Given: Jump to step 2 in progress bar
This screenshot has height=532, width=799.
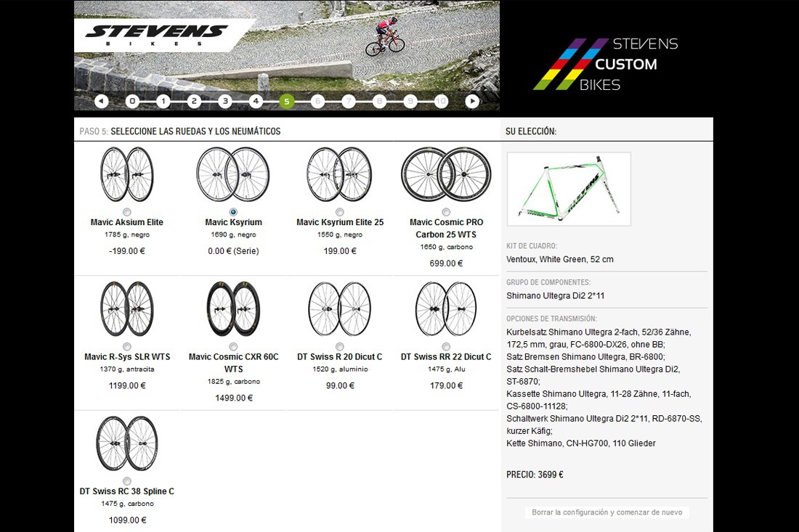Looking at the screenshot, I should tap(194, 102).
